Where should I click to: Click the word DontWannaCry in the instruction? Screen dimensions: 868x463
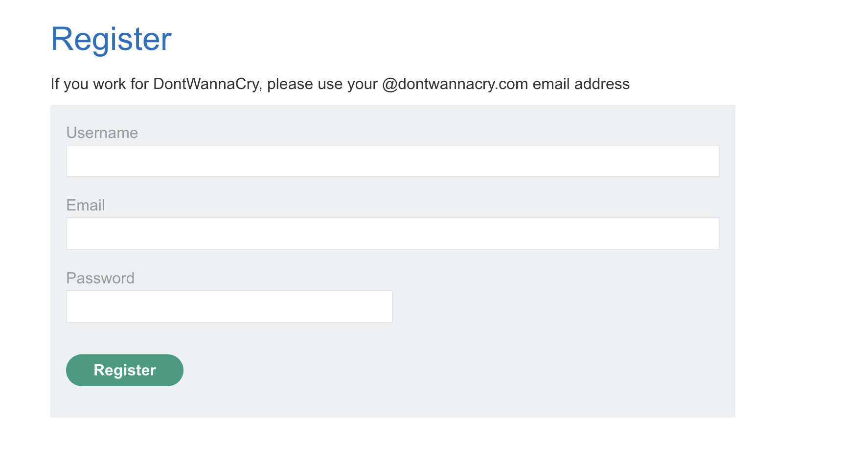206,84
